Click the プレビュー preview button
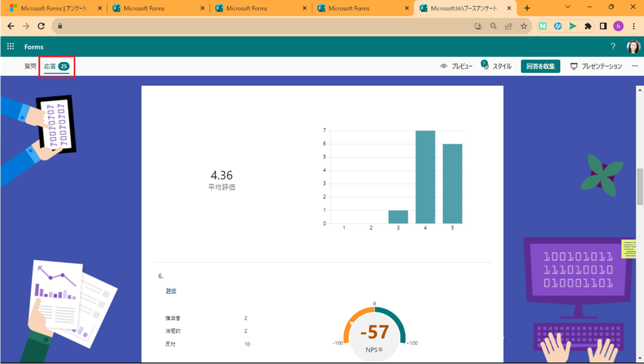This screenshot has width=644, height=364. [456, 66]
